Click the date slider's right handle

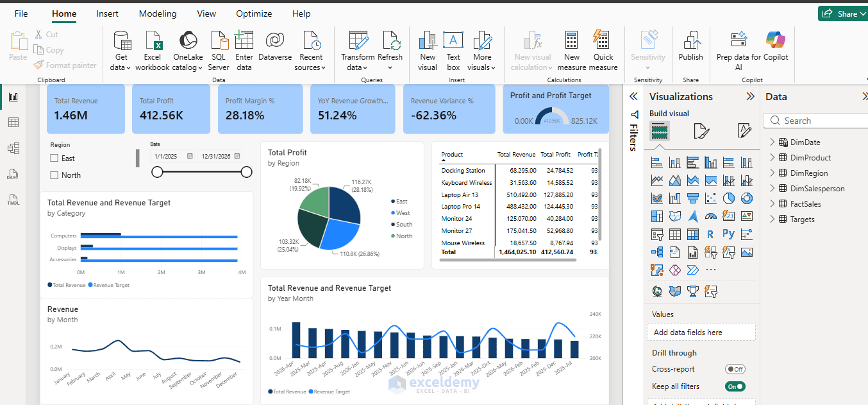246,171
